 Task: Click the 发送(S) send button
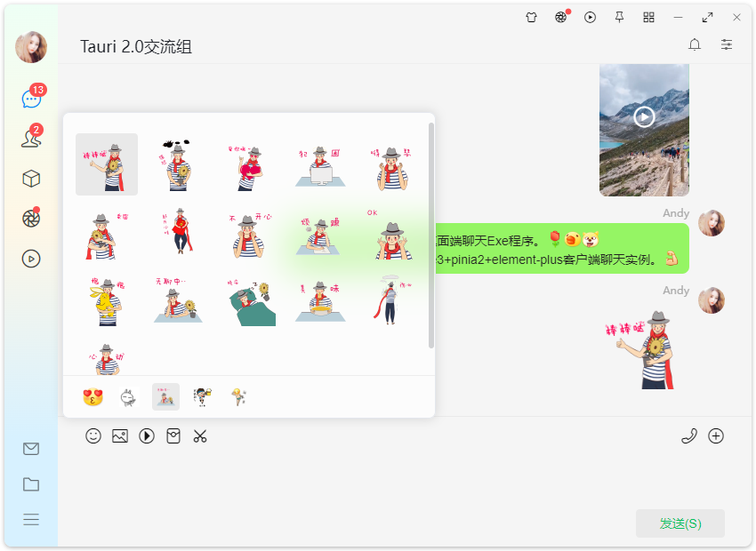[x=680, y=523]
